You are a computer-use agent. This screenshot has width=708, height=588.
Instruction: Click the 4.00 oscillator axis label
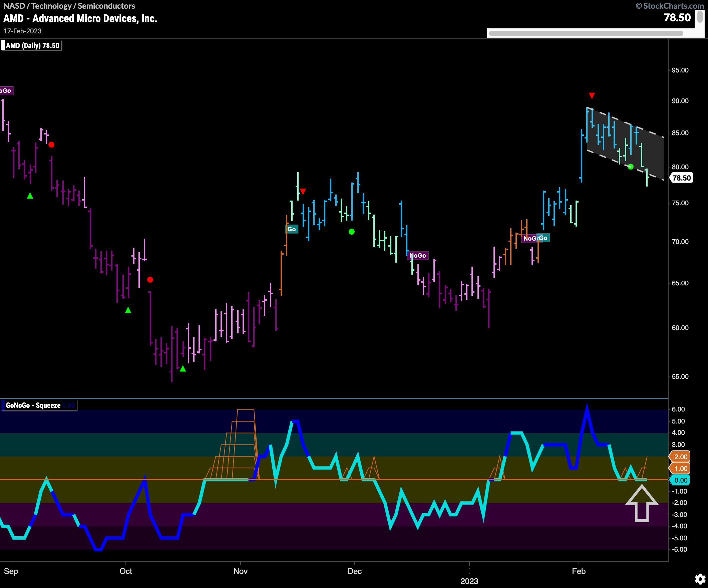pos(678,432)
